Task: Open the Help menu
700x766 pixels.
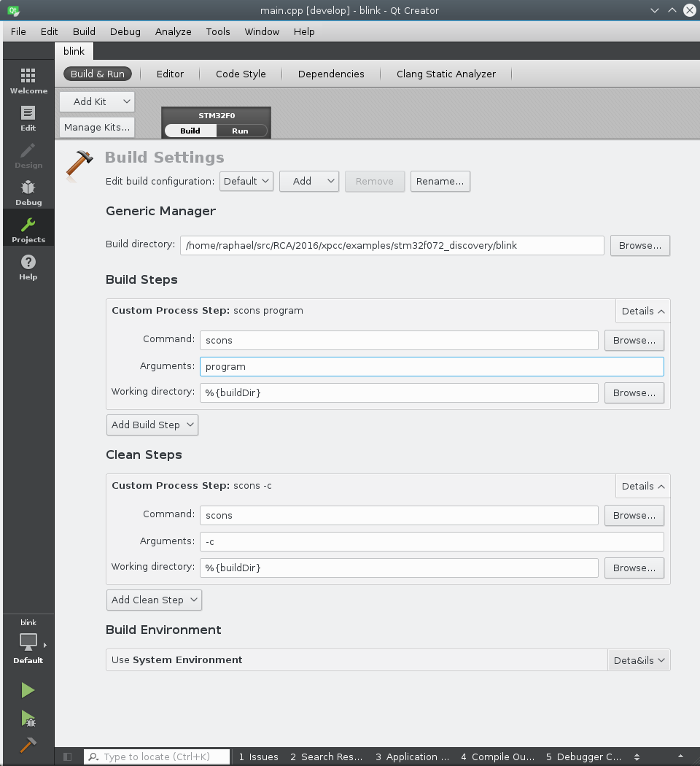Action: tap(304, 32)
